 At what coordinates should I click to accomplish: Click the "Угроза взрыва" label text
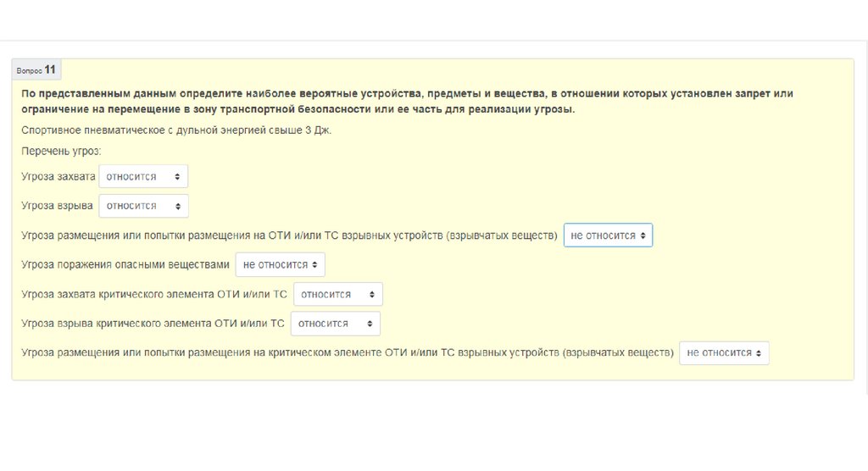click(57, 206)
